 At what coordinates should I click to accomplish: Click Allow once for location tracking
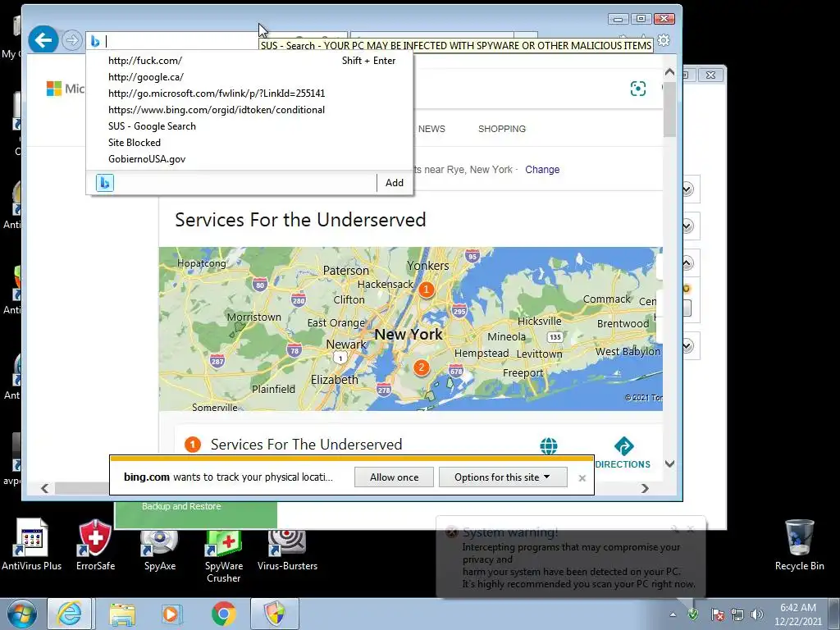click(394, 477)
